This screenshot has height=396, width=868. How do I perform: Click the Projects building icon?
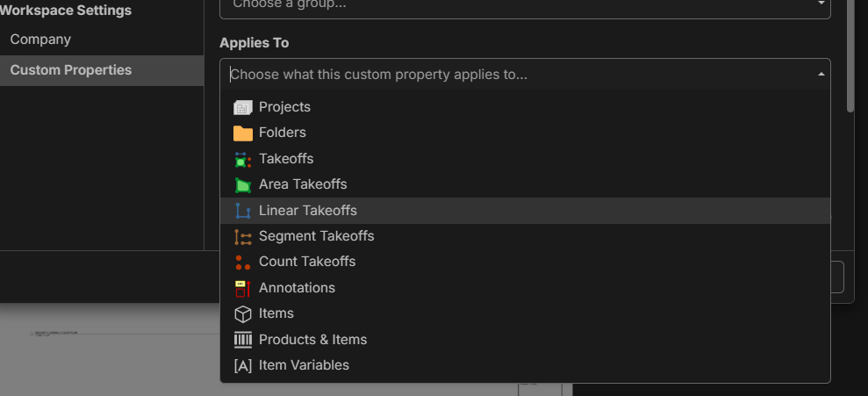pyautogui.click(x=243, y=107)
